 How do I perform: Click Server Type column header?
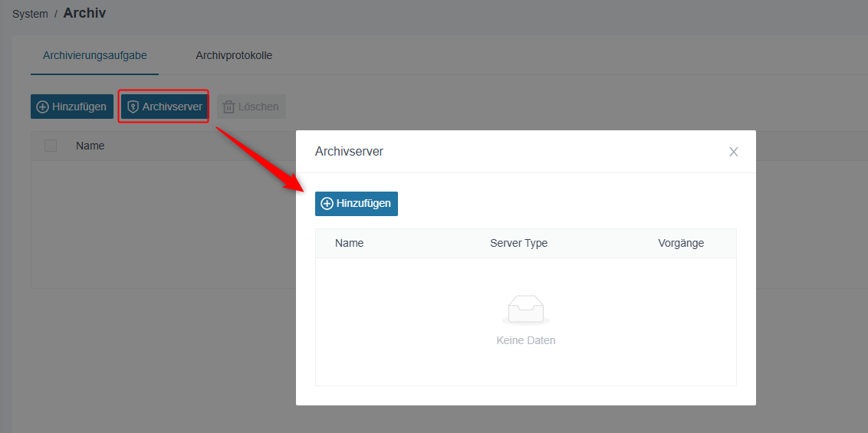[518, 243]
